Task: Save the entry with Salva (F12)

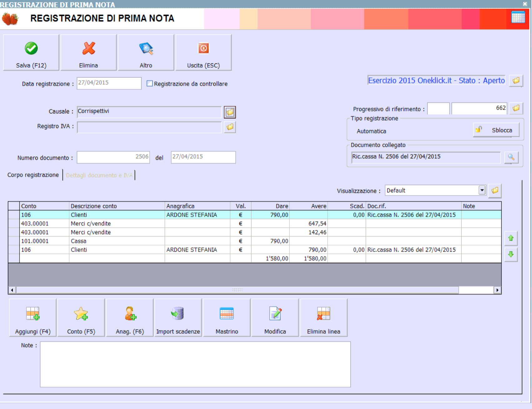Action: point(31,52)
